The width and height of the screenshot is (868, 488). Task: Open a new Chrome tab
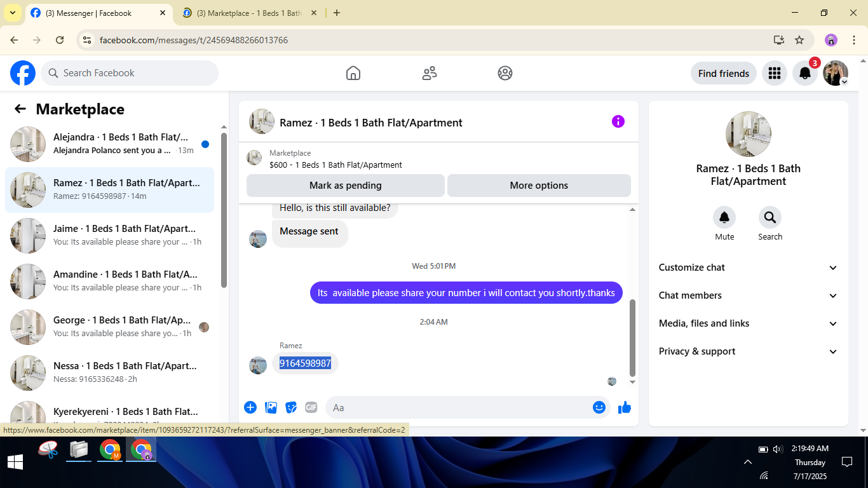(337, 13)
